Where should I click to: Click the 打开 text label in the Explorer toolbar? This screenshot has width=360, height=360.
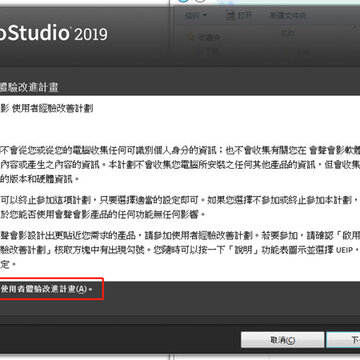click(245, 15)
